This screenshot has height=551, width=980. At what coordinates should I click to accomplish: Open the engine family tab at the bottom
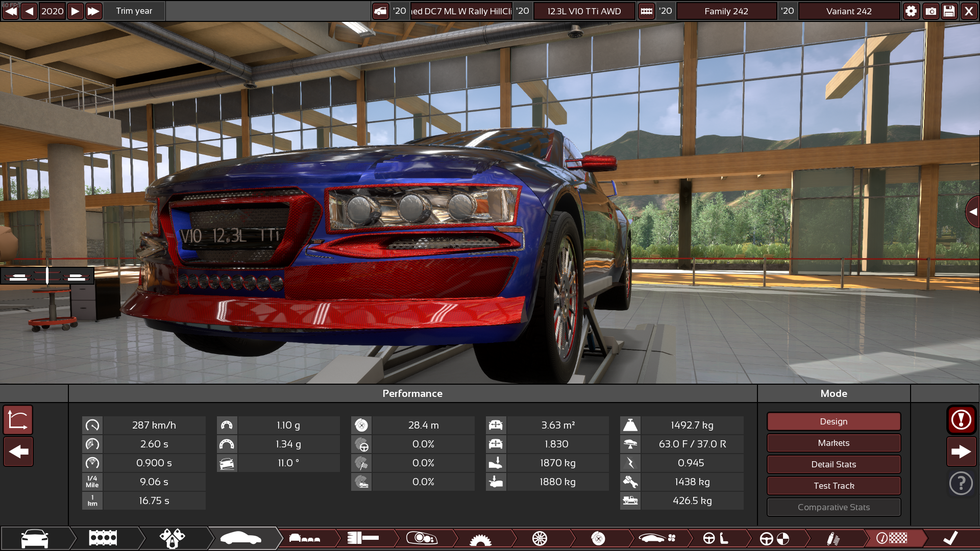point(103,538)
